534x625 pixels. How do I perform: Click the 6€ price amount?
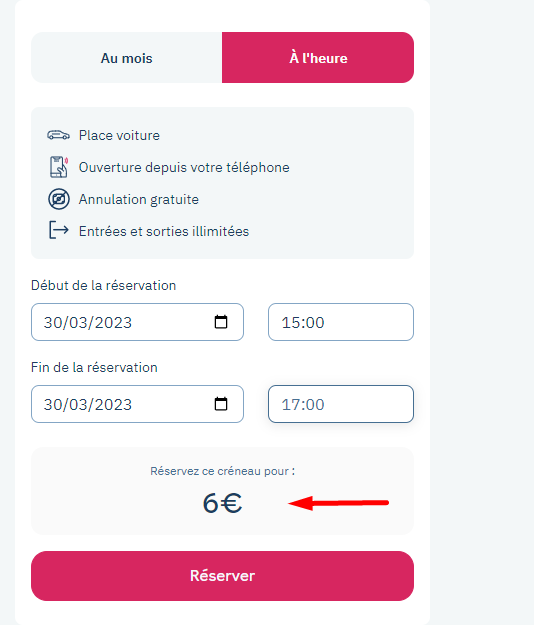pos(222,503)
